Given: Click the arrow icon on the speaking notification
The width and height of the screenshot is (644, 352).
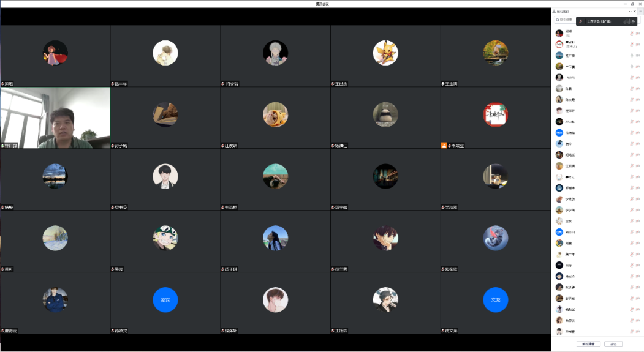Looking at the screenshot, I should tap(633, 21).
